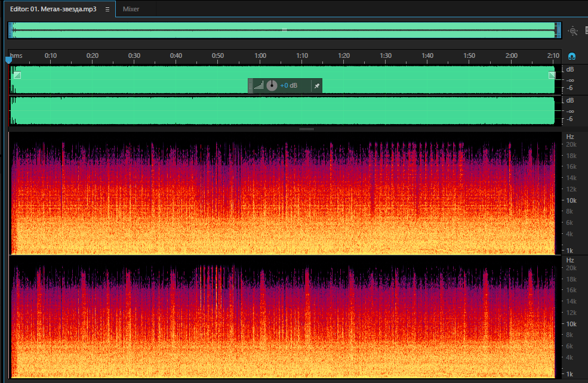Click the Zoom Out Full magnifier icon

pyautogui.click(x=572, y=31)
